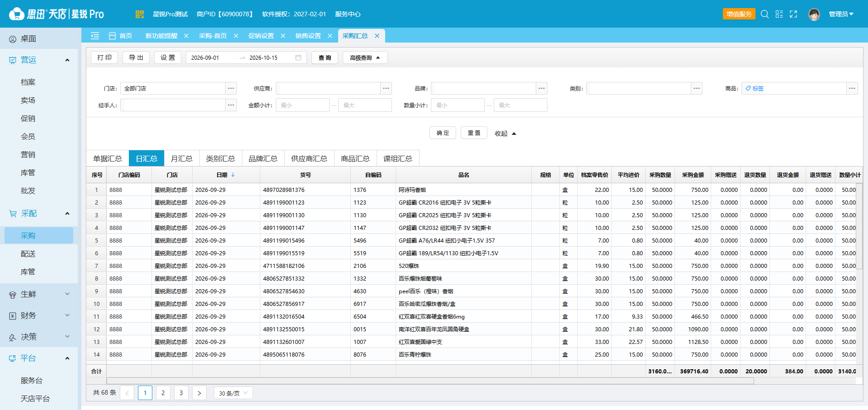Open the 经手人 selector ellipsis button

pos(231,105)
